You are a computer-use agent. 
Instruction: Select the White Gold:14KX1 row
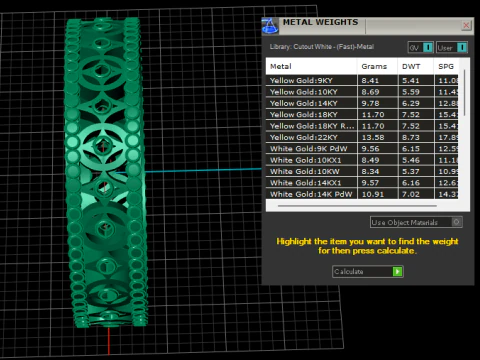(x=362, y=183)
